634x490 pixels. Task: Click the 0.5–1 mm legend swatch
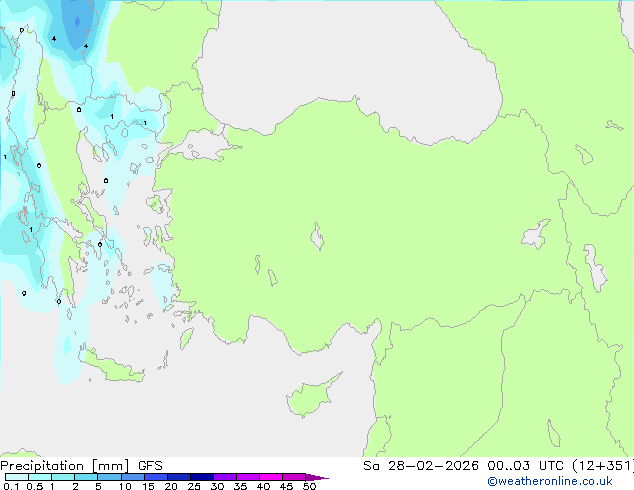coord(40,477)
